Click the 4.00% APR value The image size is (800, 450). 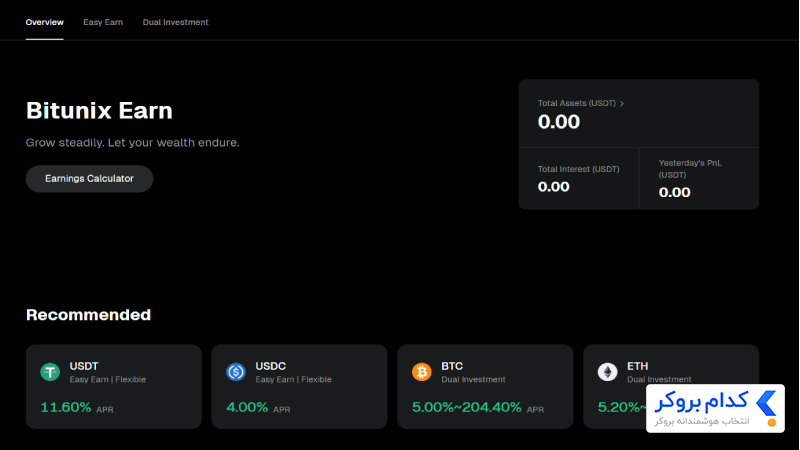(247, 407)
